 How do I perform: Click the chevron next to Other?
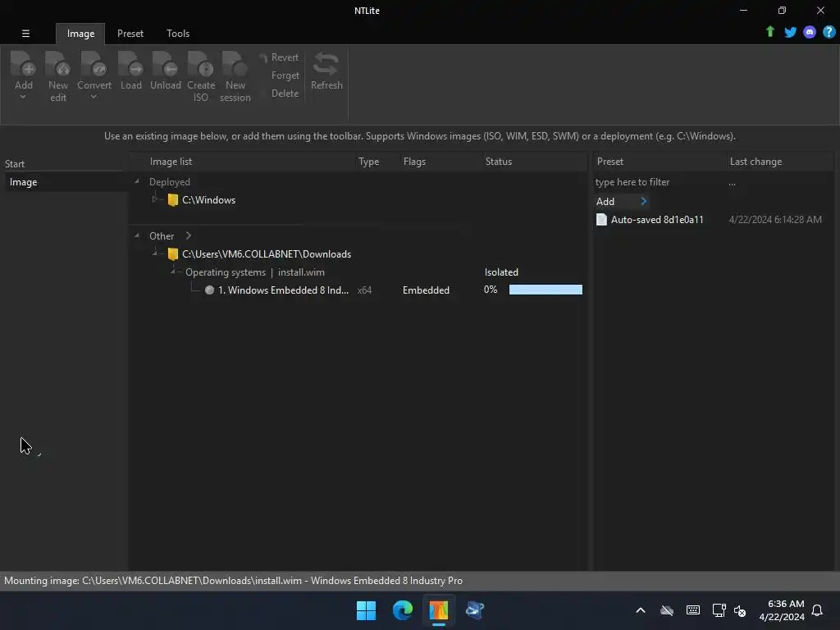188,235
